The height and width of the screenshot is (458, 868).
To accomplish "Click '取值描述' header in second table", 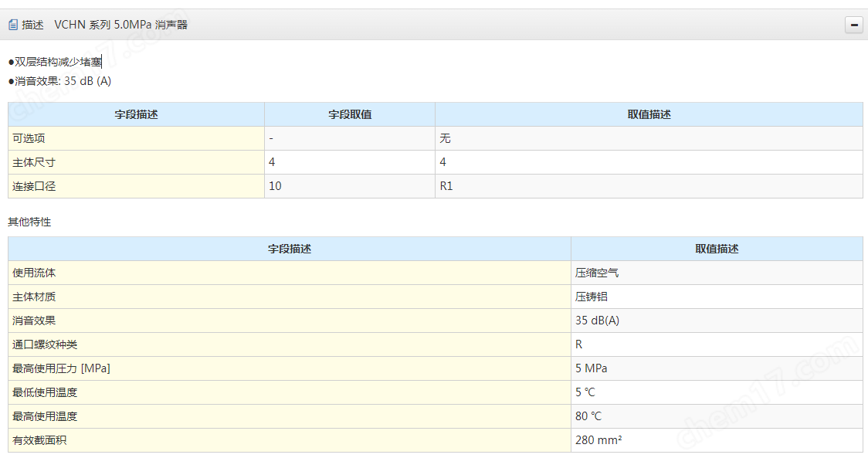I will [x=717, y=249].
